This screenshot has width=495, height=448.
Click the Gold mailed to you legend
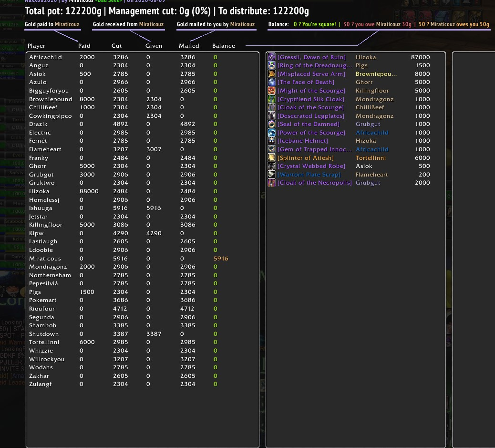click(216, 24)
